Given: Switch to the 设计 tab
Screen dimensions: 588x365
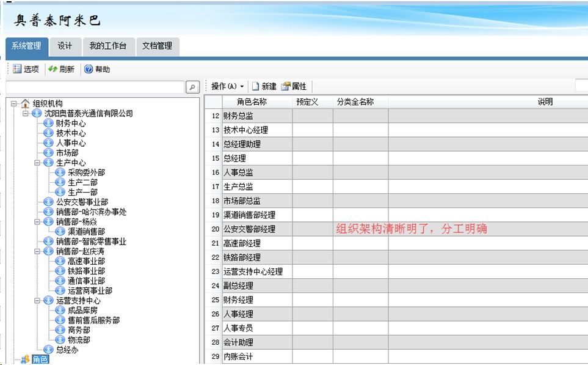Looking at the screenshot, I should [x=65, y=46].
